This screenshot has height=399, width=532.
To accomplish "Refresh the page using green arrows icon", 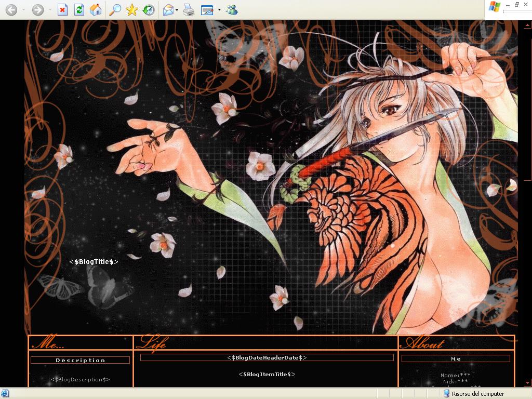I will coord(79,10).
